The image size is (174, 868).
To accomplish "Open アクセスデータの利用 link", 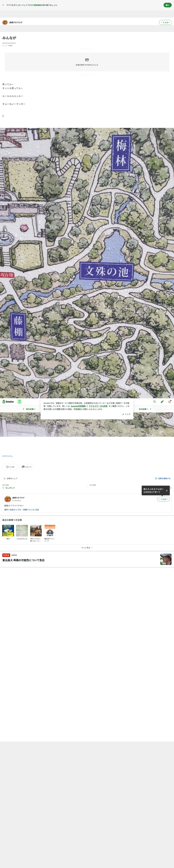I will [x=98, y=406].
